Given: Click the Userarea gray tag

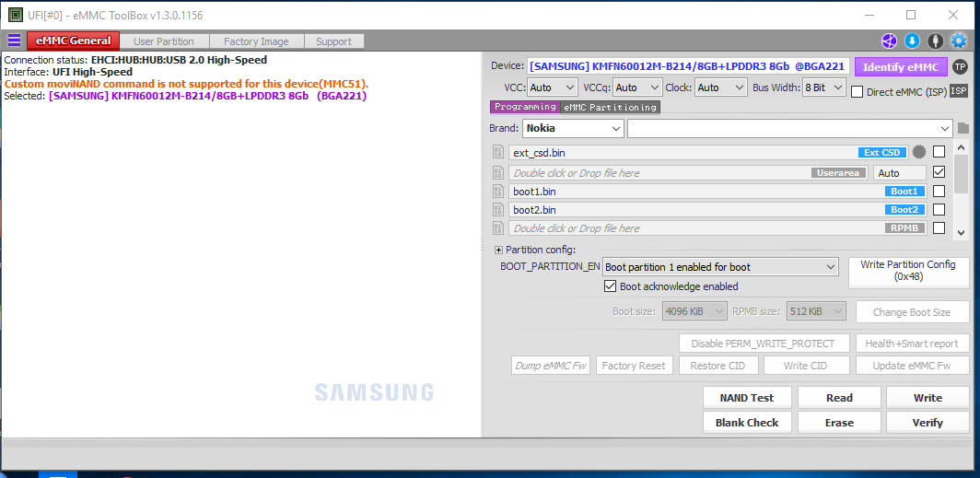Looking at the screenshot, I should (x=840, y=173).
